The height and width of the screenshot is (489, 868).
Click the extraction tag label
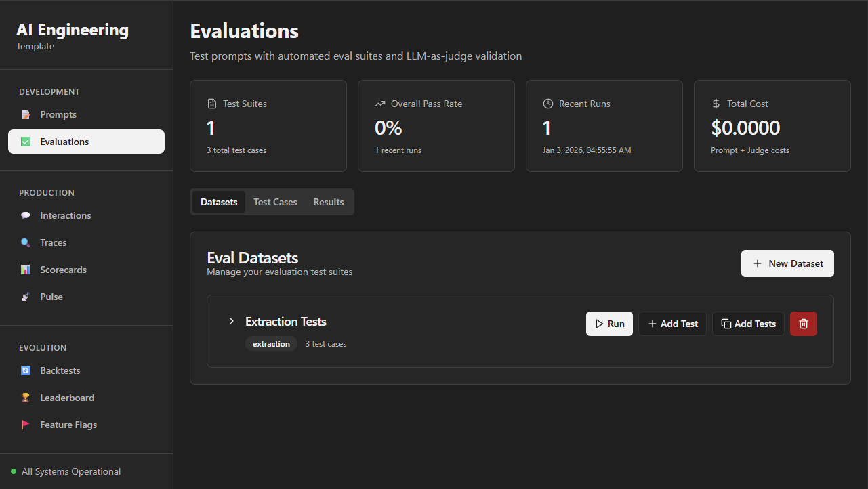(271, 343)
